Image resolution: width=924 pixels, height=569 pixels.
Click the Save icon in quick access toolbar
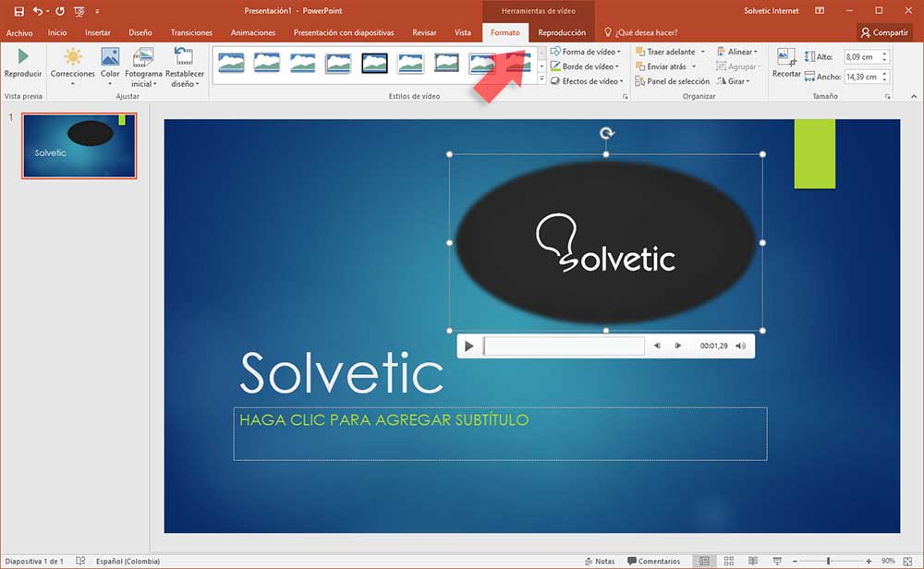tap(18, 10)
